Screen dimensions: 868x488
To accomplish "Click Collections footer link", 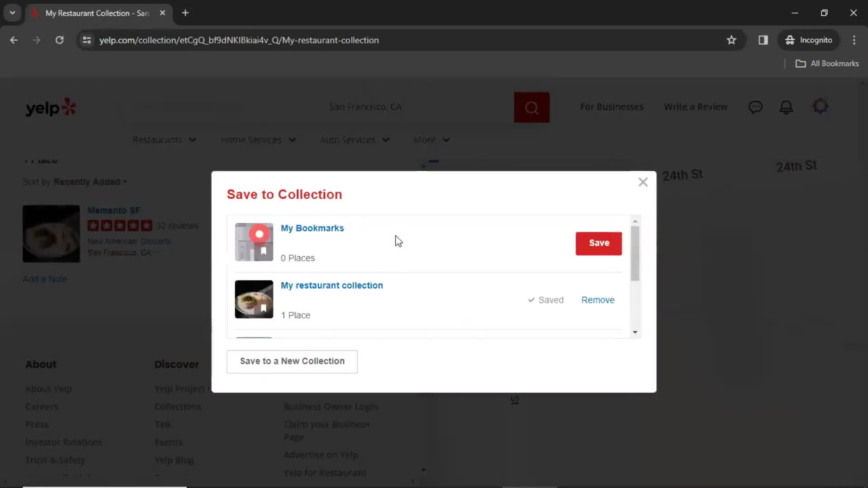I will [178, 407].
